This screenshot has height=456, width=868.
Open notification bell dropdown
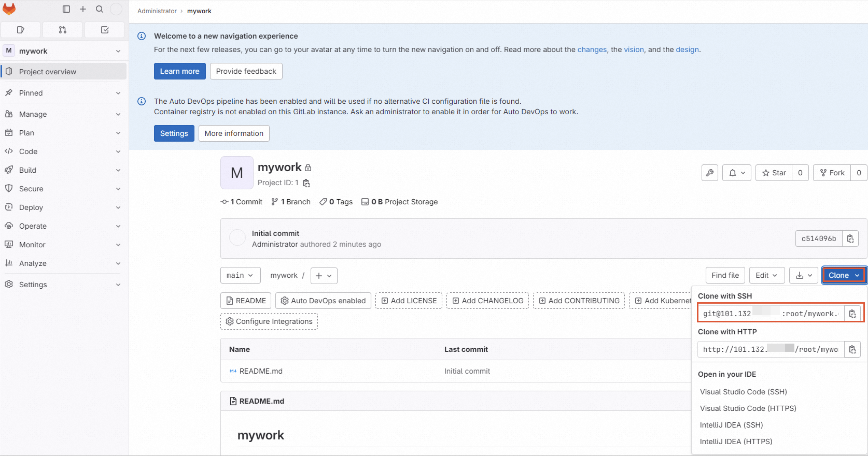tap(737, 173)
